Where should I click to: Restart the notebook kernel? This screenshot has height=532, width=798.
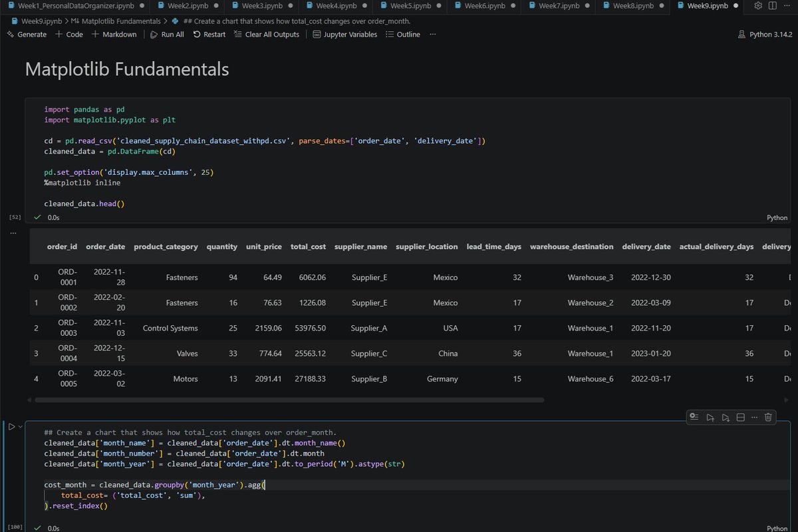click(x=209, y=34)
